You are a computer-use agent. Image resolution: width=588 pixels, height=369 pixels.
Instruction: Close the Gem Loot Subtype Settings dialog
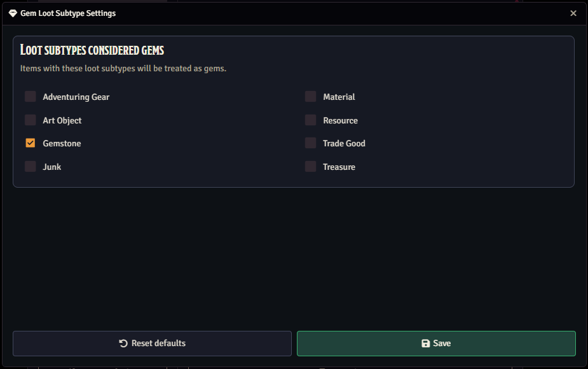pyautogui.click(x=573, y=13)
